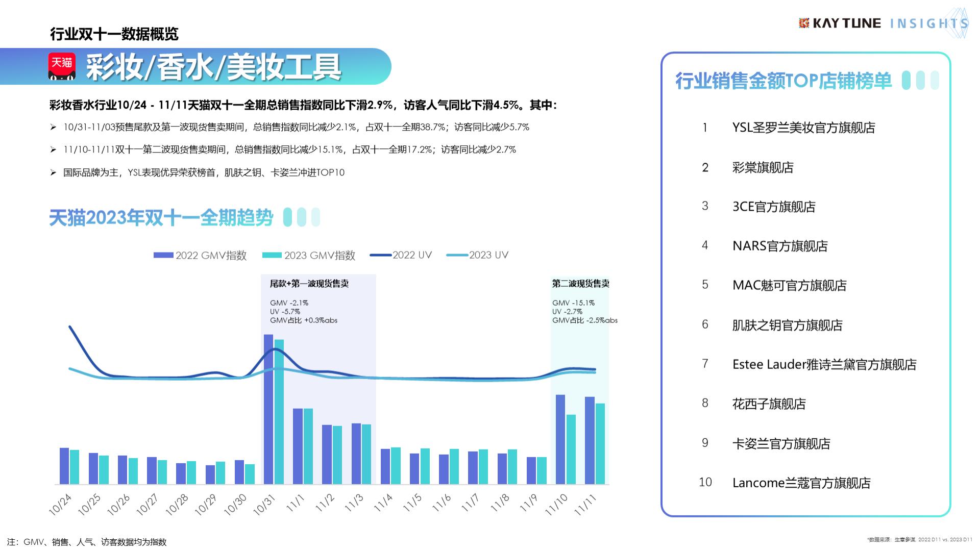Click the bold summary sentence 彩妆香水行业10/24 - 11/11
Screen dimensions: 980x551
(x=303, y=105)
